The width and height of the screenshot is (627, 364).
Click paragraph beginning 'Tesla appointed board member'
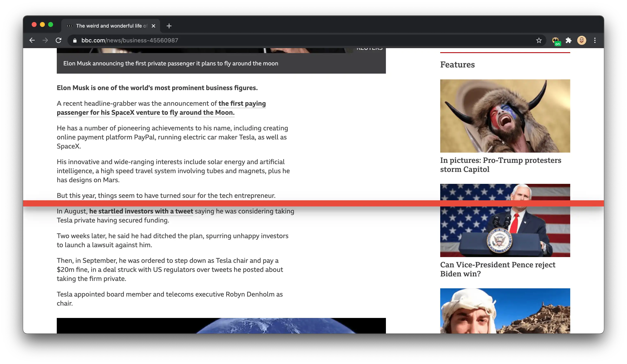coord(170,299)
